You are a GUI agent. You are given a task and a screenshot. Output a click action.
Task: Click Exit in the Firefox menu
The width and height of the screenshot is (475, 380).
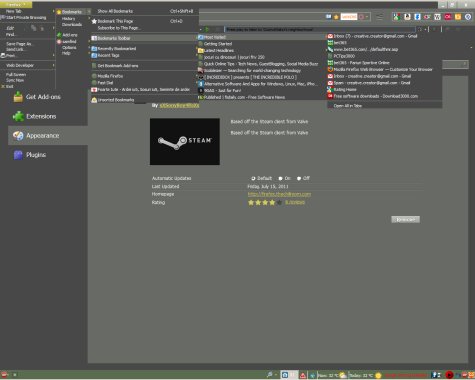click(x=7, y=86)
